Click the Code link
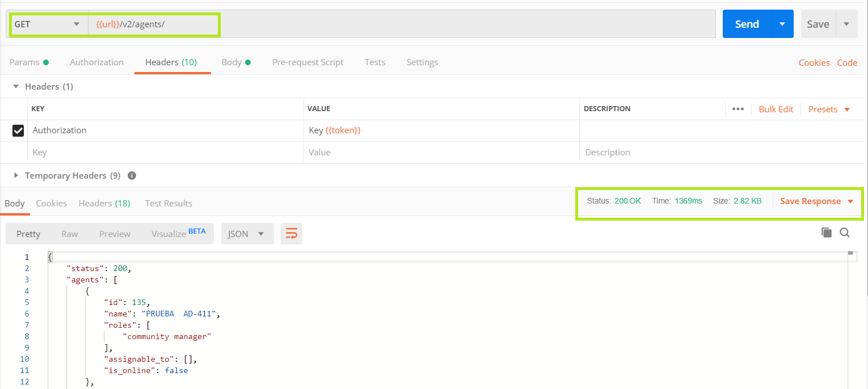Viewport: 868px width, 389px height. pos(847,63)
